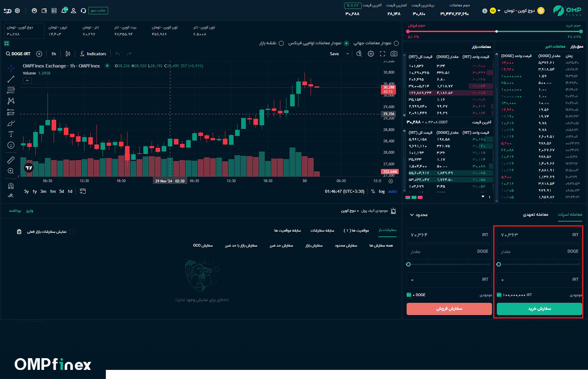Open the orders list icon in top bar

click(x=54, y=11)
